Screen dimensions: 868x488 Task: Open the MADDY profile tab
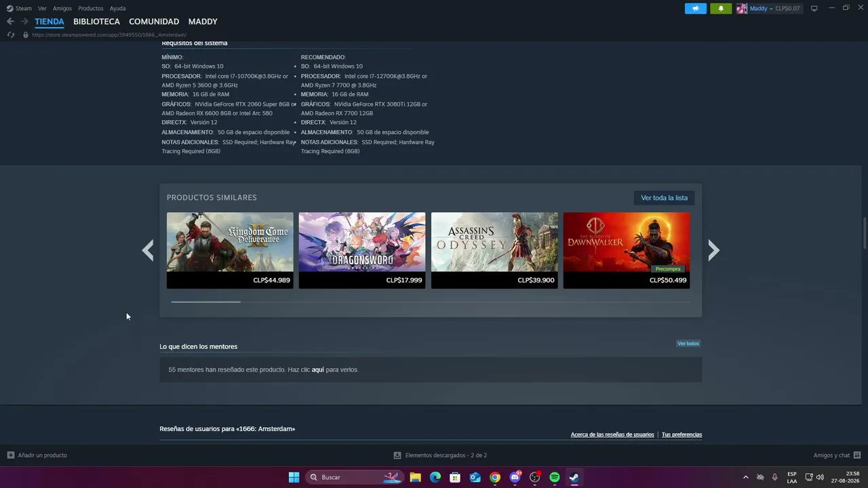pos(203,22)
